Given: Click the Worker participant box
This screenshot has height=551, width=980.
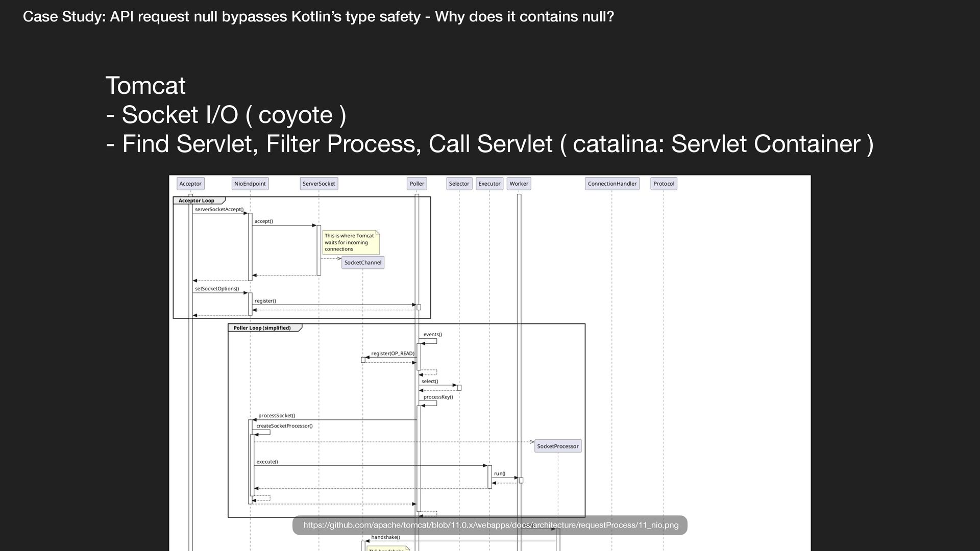Looking at the screenshot, I should tap(519, 184).
